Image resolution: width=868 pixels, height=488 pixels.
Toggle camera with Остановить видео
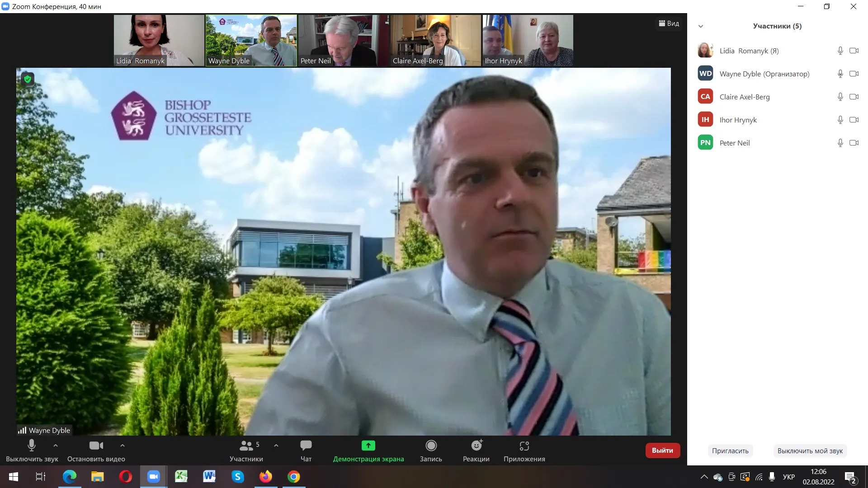[96, 446]
